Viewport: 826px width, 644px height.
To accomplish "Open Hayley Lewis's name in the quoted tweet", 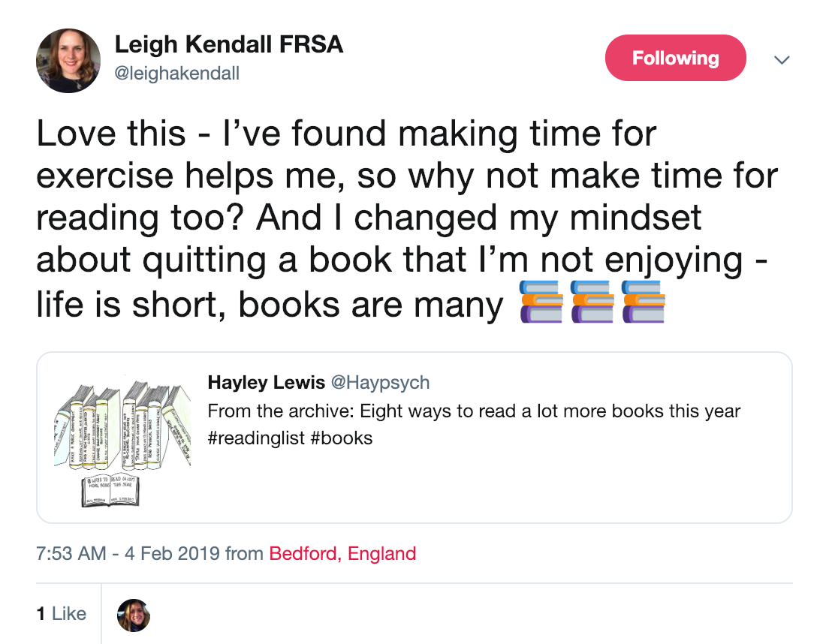I will click(266, 383).
